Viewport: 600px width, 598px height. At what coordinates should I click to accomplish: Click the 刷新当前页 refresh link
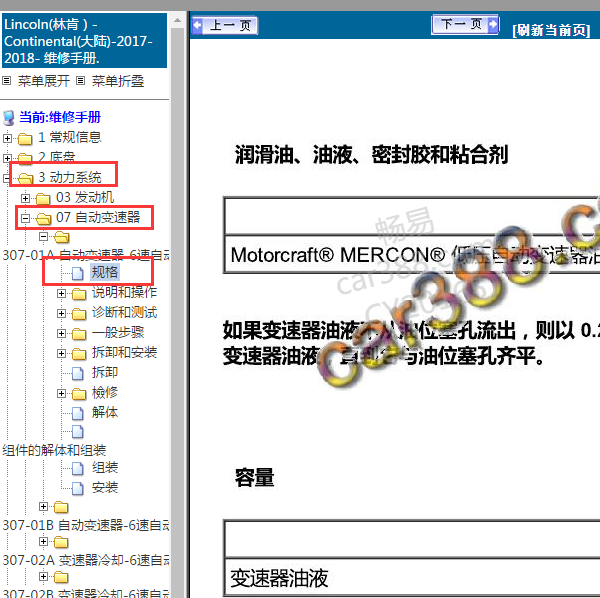551,30
